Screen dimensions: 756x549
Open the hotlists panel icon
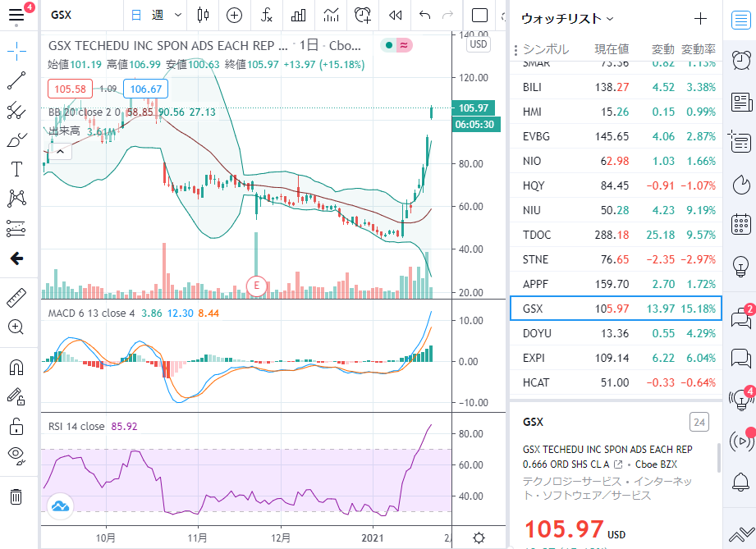pyautogui.click(x=740, y=184)
